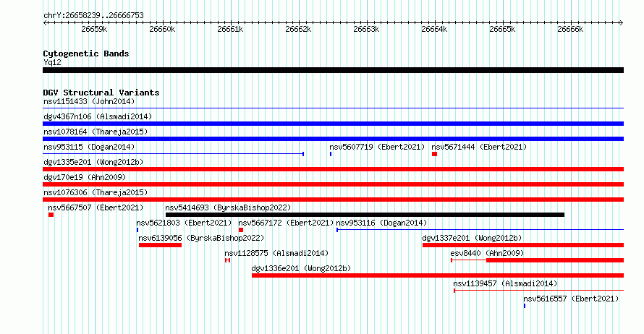Image resolution: width=644 pixels, height=334 pixels.
Task: Click the dgv1335e201 (Wong2012b) label
Action: coord(93,162)
